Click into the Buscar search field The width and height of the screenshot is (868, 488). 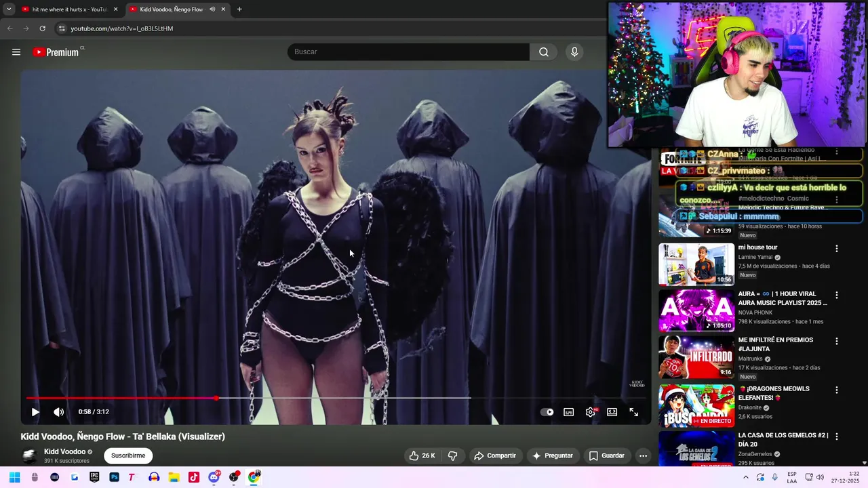point(408,52)
